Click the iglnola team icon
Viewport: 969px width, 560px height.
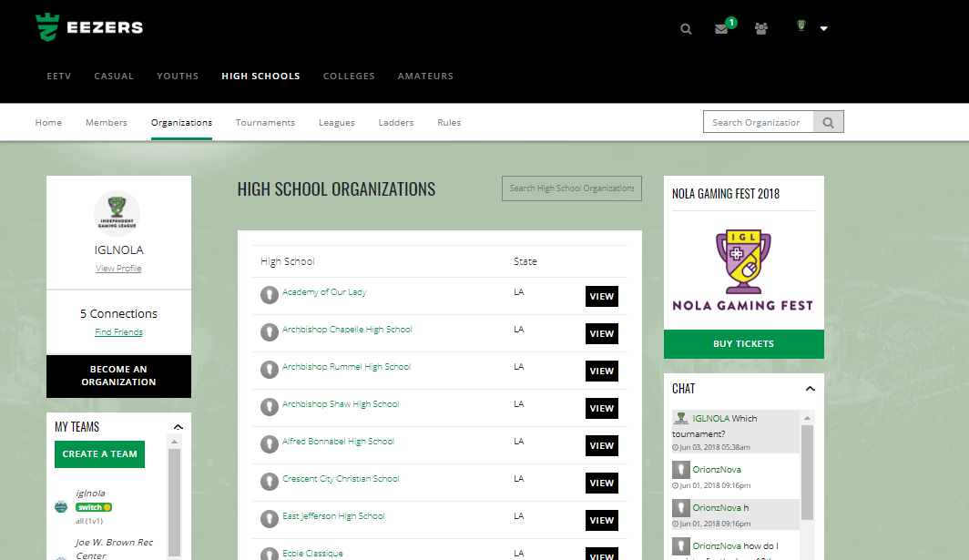click(x=61, y=507)
